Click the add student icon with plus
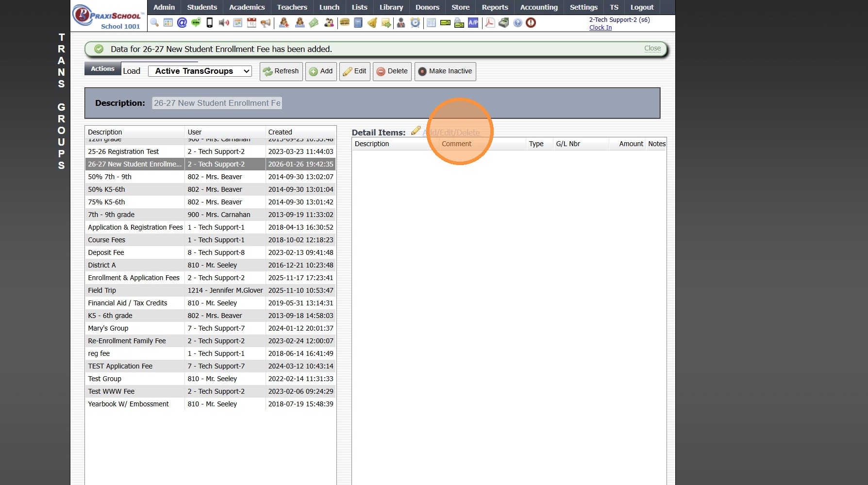This screenshot has height=485, width=868. point(284,23)
